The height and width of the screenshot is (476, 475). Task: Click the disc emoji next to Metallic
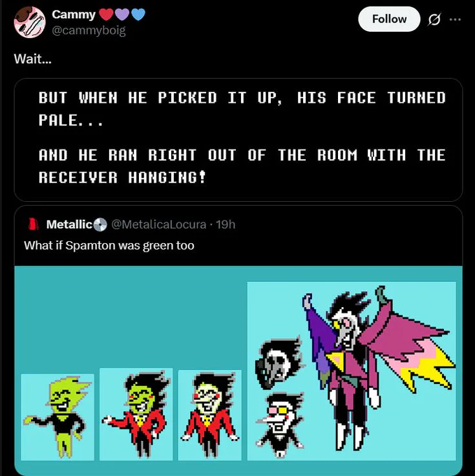pos(100,224)
